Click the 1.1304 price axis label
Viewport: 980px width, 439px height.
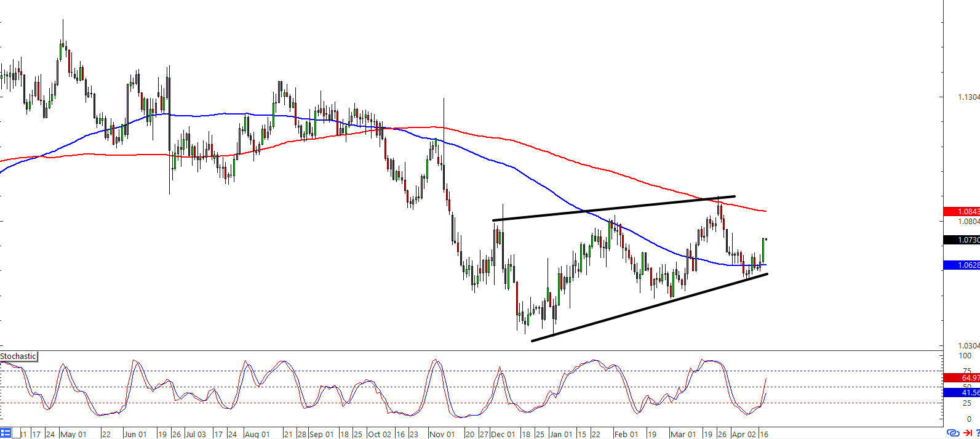(x=968, y=97)
